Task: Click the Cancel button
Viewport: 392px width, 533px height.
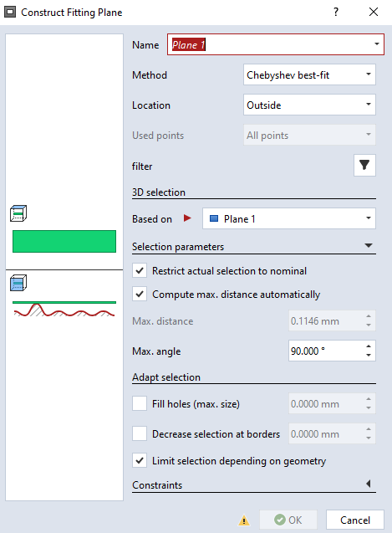Action: [x=355, y=520]
